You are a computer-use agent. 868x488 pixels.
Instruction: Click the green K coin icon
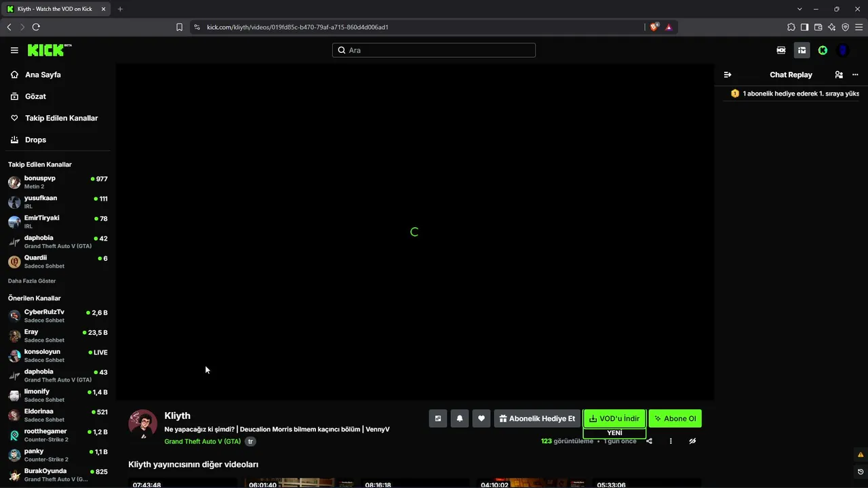coord(823,50)
